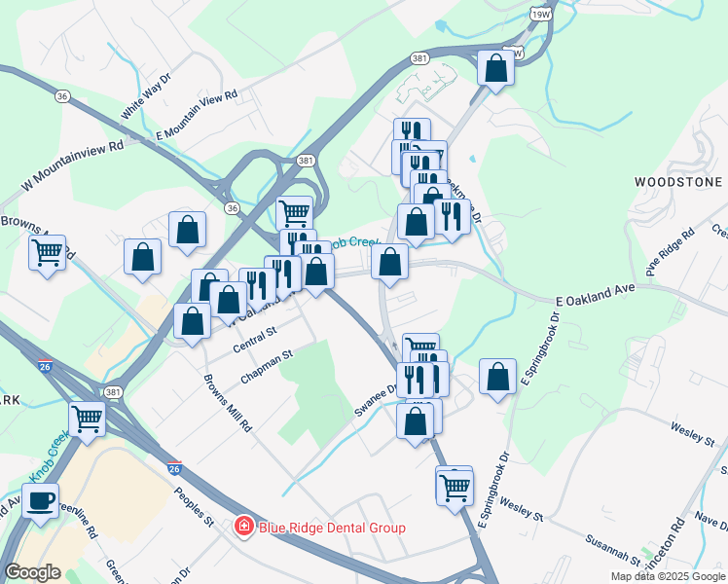This screenshot has height=584, width=728.
Task: Open the topmost restaurant fork-and-knife marker
Action: tap(412, 129)
